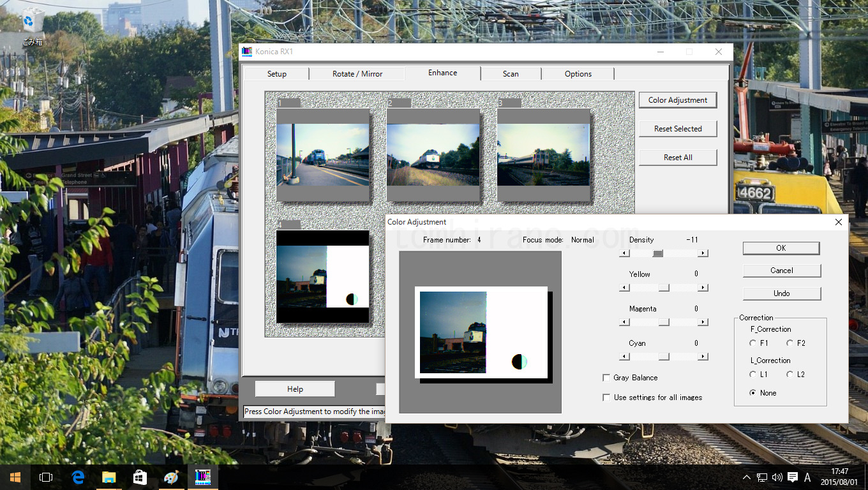Open the Paint app taskbar icon
This screenshot has width=868, height=490.
(x=172, y=477)
